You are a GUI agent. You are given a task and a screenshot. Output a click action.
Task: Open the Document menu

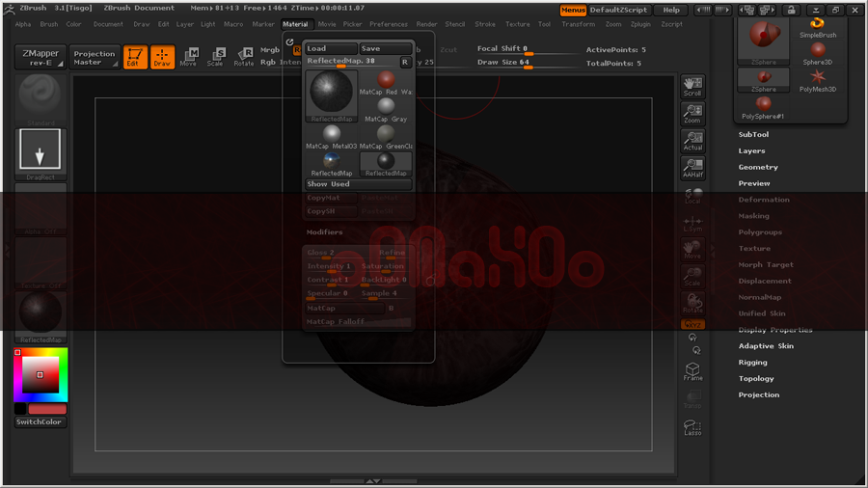[108, 24]
